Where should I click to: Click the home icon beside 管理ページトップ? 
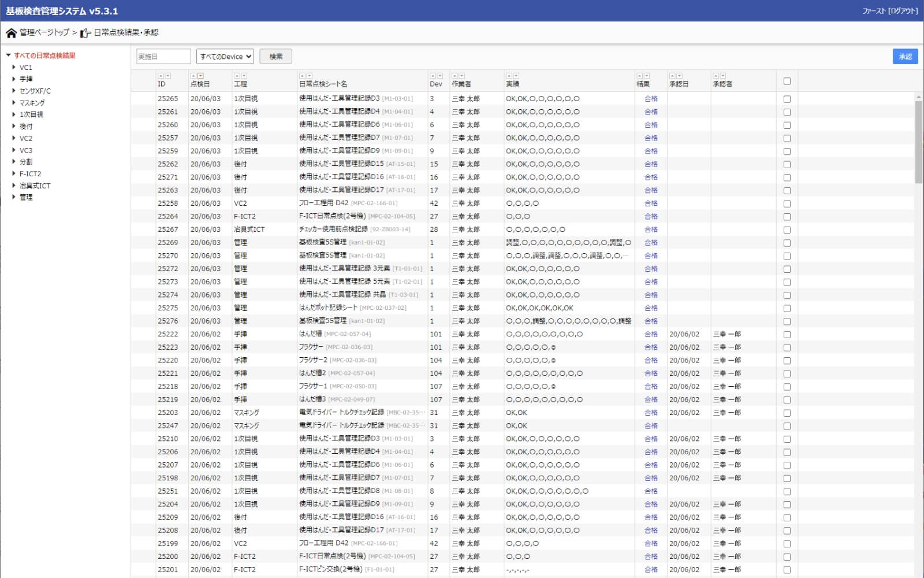(11, 33)
